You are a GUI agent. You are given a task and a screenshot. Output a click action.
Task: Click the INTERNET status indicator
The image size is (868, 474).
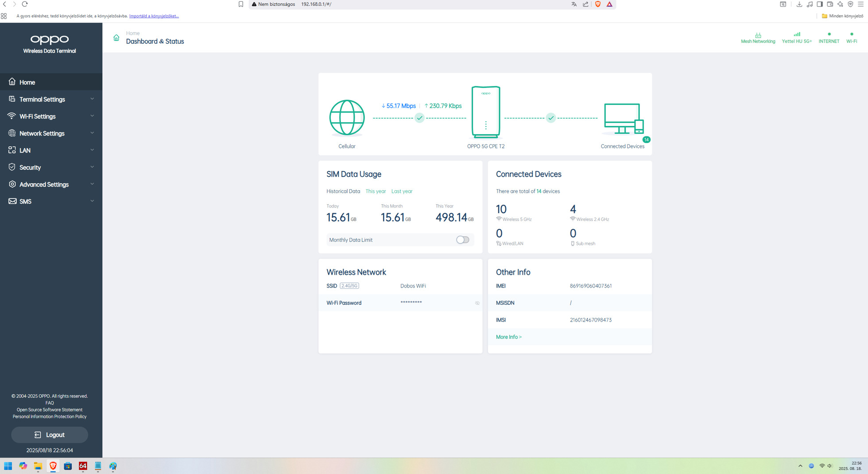click(x=829, y=38)
